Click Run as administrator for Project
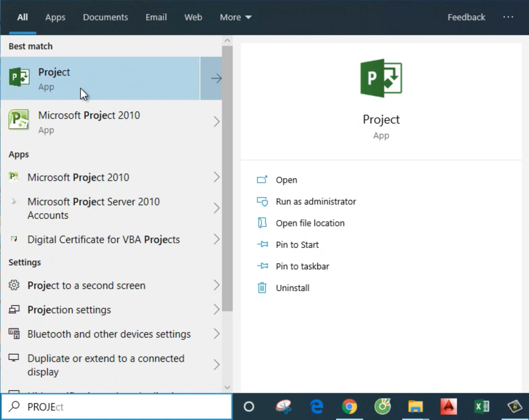Viewport: 529px width, 420px height. point(316,202)
